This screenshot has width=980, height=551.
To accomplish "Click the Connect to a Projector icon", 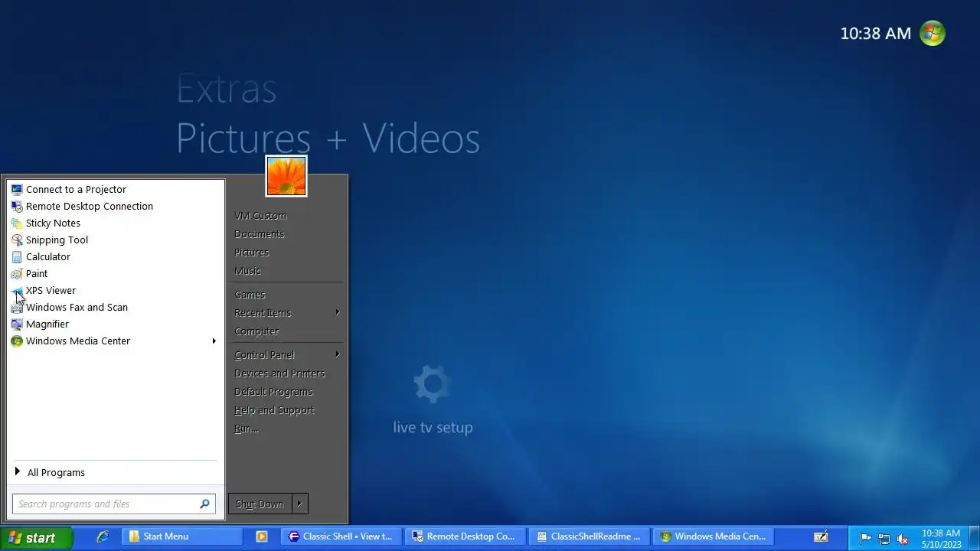I will pos(17,189).
